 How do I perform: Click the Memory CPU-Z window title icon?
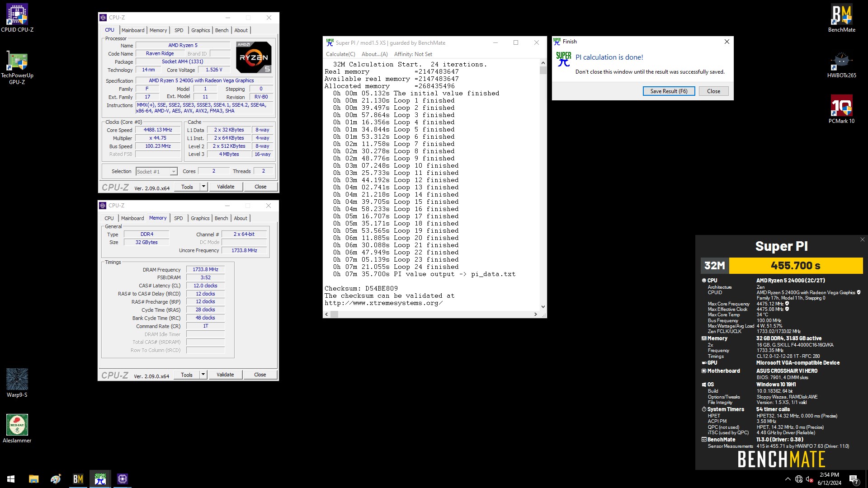pyautogui.click(x=103, y=206)
